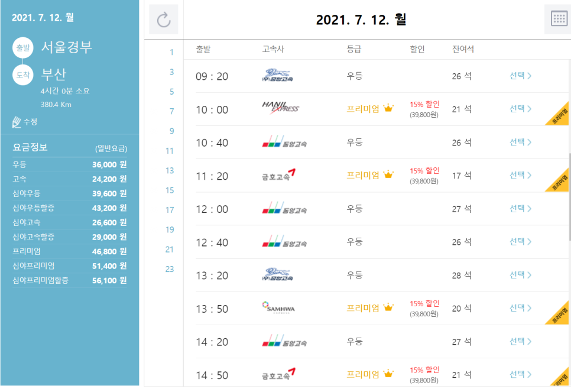Jump to hour 7 in time list
The width and height of the screenshot is (571, 392).
coord(171,111)
